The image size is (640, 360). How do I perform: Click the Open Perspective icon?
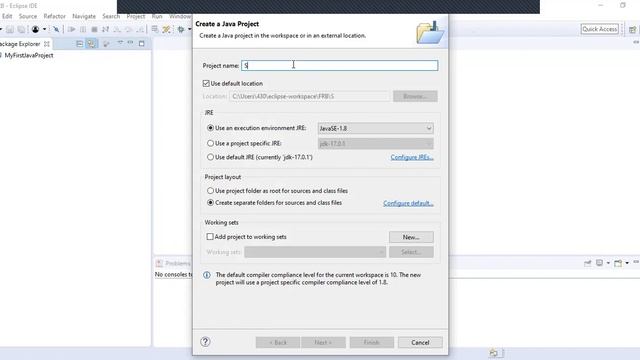pyautogui.click(x=632, y=29)
